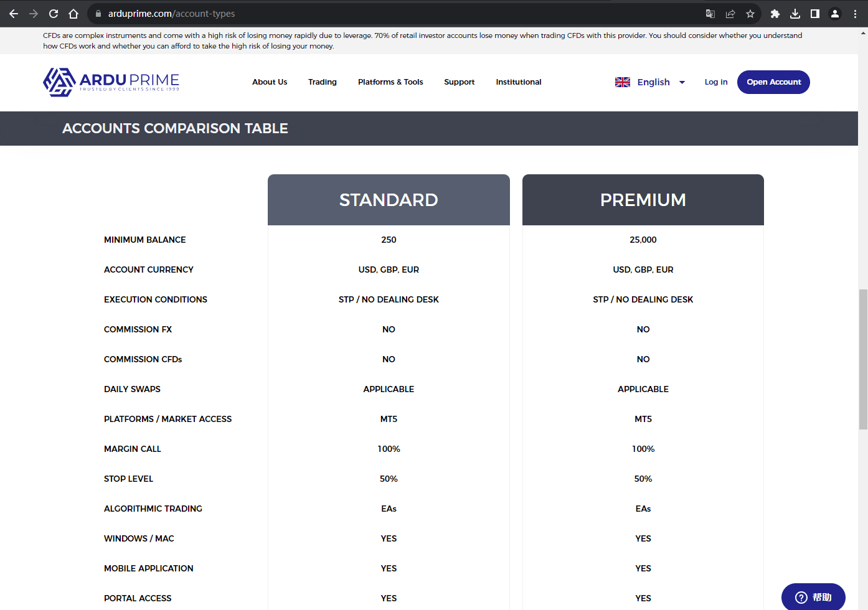Click the CFD risk warning text
The height and width of the screenshot is (610, 868).
(x=423, y=40)
